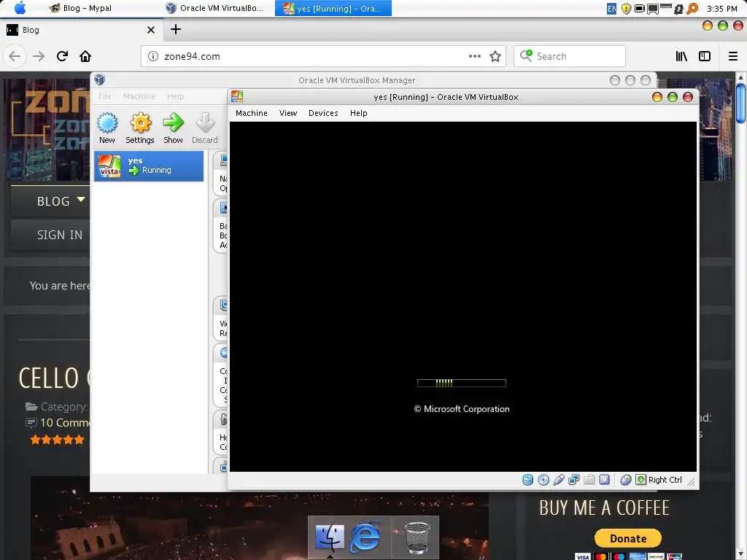Click hard disk activity status icon

coord(528,480)
